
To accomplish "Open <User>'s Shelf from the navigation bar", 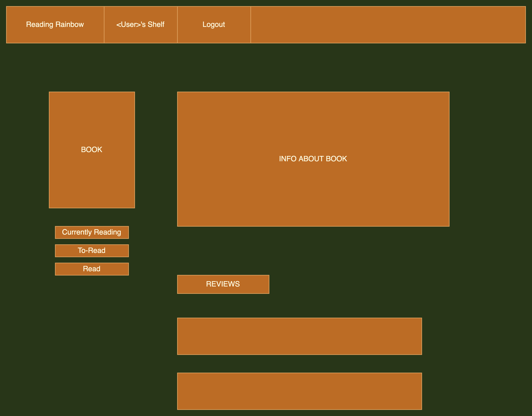I will tap(140, 24).
